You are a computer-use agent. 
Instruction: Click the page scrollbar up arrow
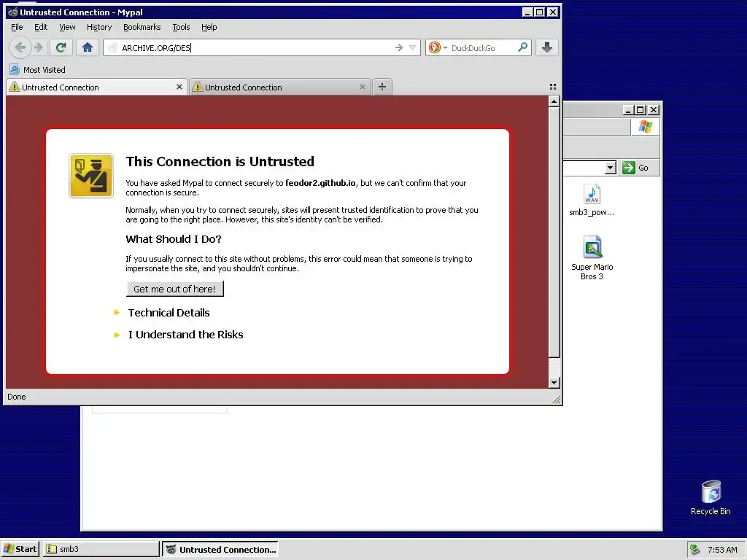click(554, 101)
